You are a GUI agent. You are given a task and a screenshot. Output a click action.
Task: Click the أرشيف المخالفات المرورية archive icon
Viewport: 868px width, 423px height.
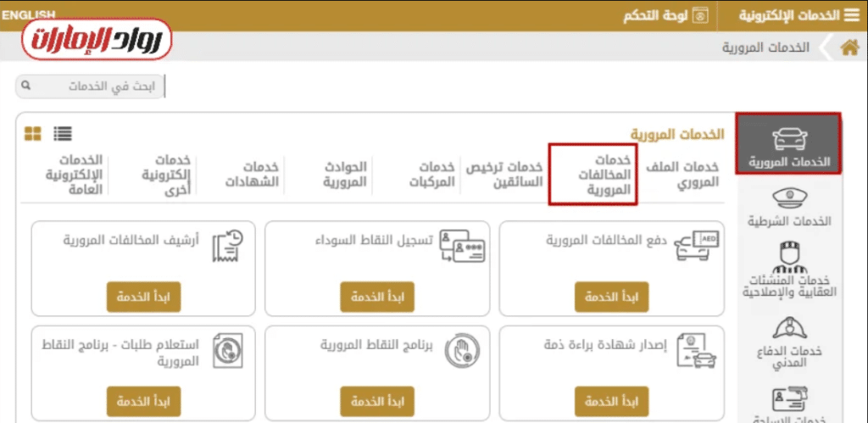[227, 246]
